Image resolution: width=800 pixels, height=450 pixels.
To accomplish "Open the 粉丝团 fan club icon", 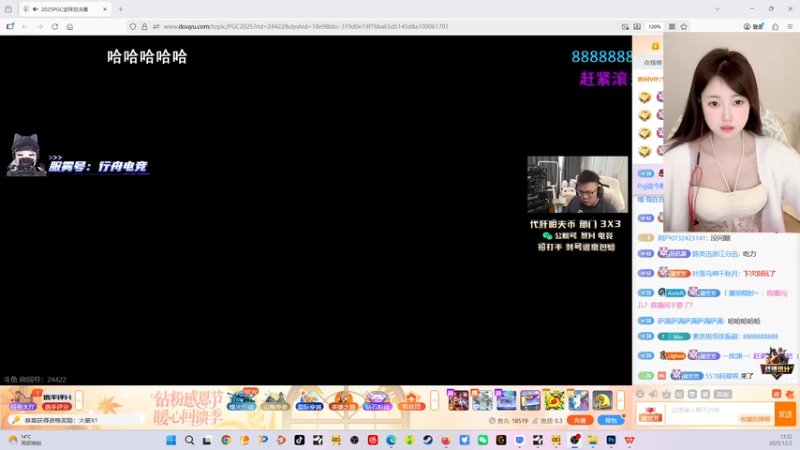I will (411, 401).
